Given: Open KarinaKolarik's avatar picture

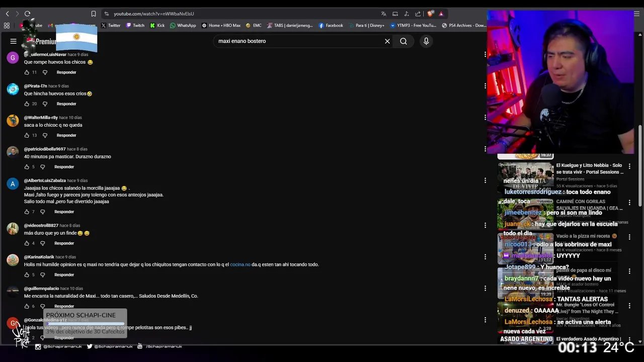Looking at the screenshot, I should click(13, 260).
